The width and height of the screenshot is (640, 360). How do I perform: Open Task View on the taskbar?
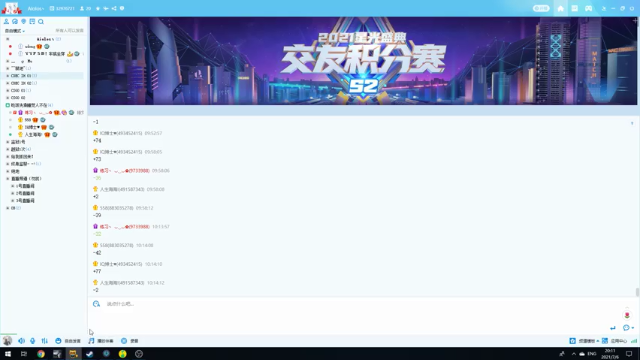click(x=24, y=354)
